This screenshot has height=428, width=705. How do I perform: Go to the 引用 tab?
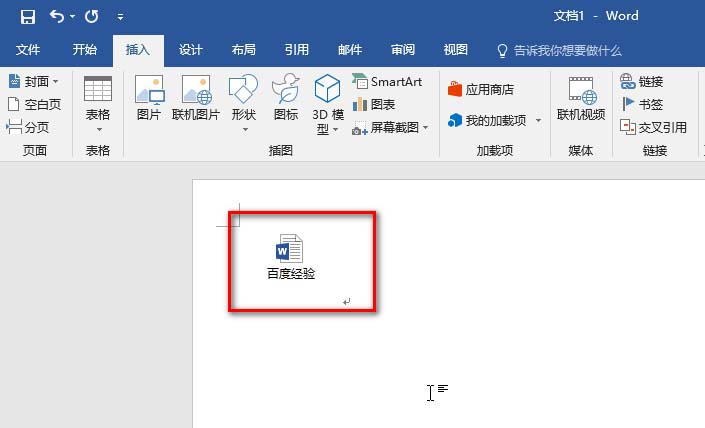tap(297, 49)
